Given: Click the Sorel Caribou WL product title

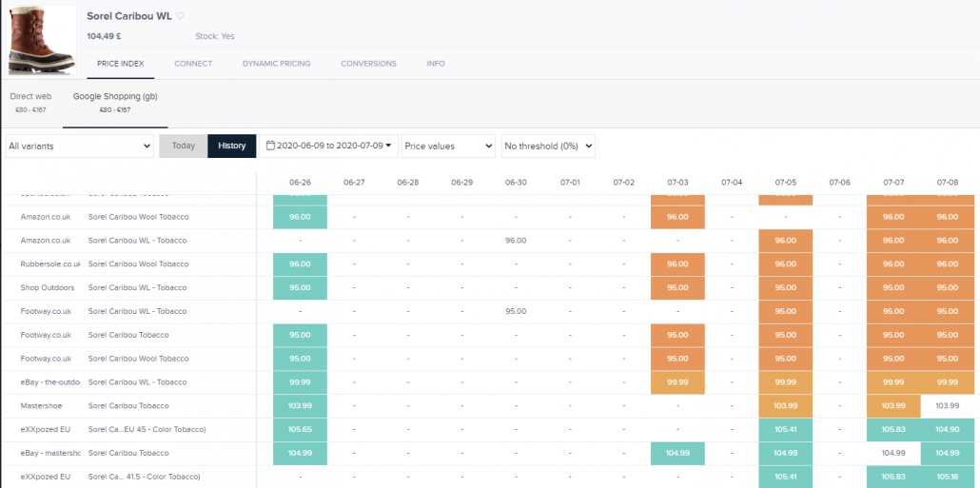Looking at the screenshot, I should (129, 16).
